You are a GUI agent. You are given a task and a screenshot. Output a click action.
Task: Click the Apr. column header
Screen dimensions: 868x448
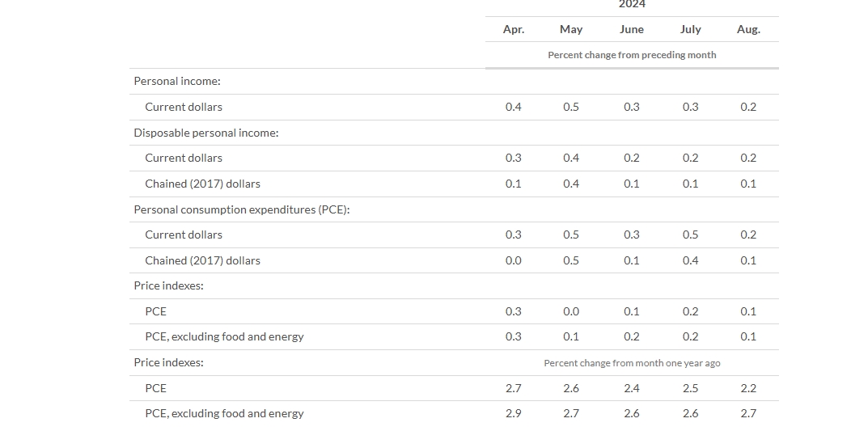pos(513,30)
